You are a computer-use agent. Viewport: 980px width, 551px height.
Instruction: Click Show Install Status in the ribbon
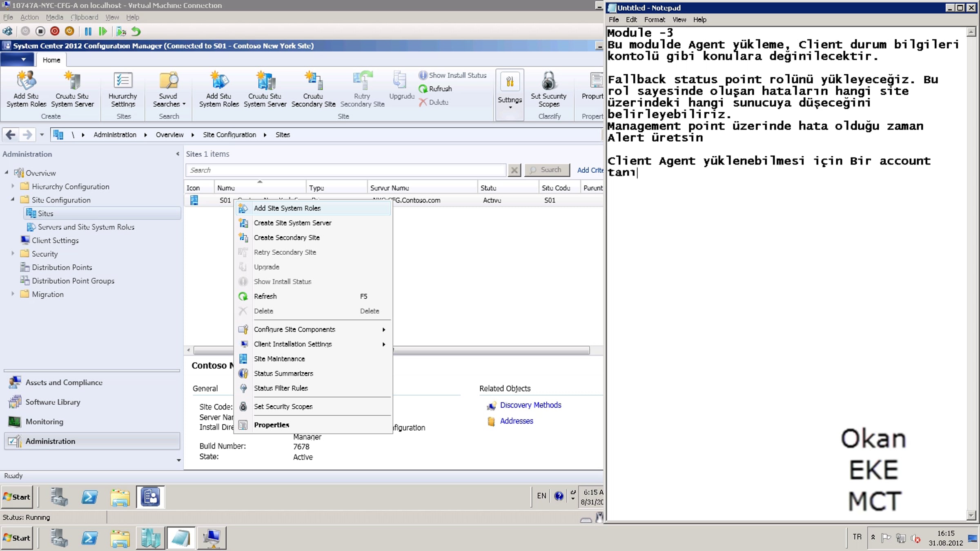[452, 75]
